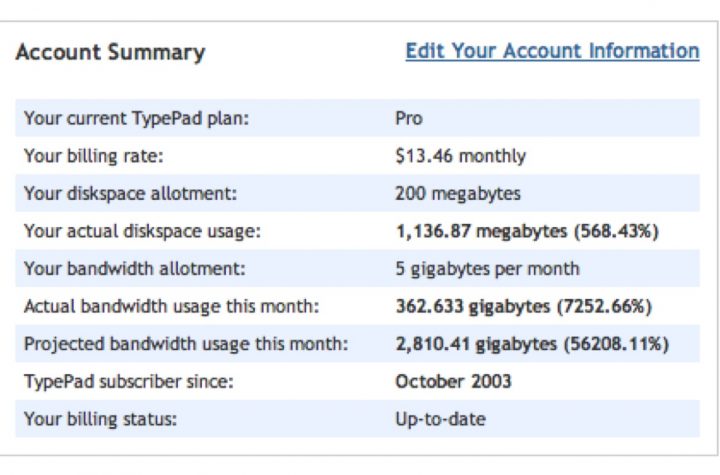The width and height of the screenshot is (720, 475).
Task: Select the Pro plan value
Action: (409, 119)
